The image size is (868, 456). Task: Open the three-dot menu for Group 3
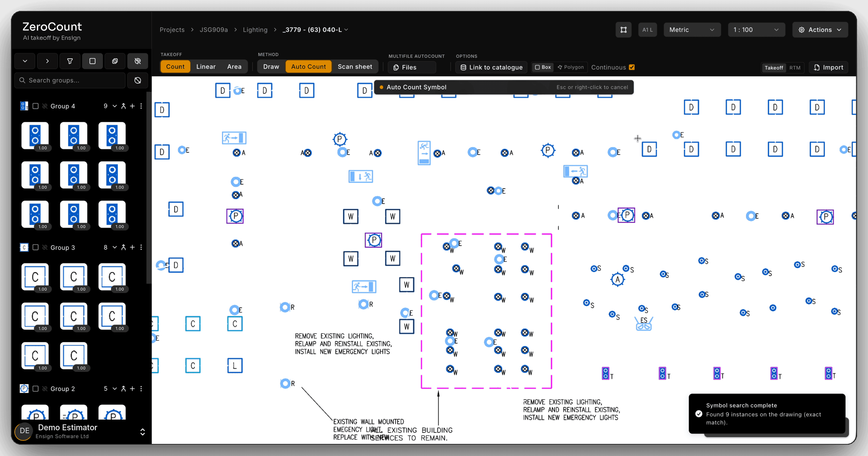[x=141, y=247]
